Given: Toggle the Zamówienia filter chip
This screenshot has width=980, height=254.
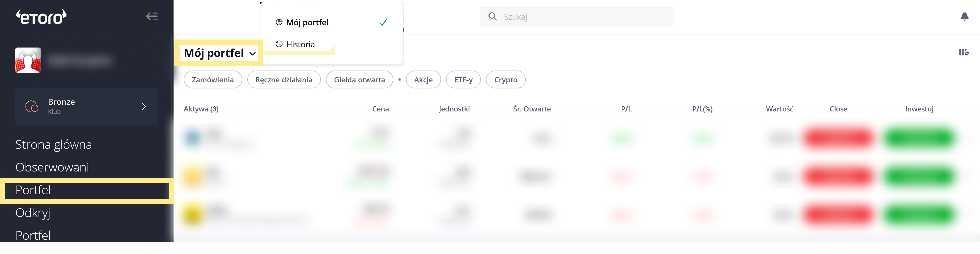Looking at the screenshot, I should point(213,80).
